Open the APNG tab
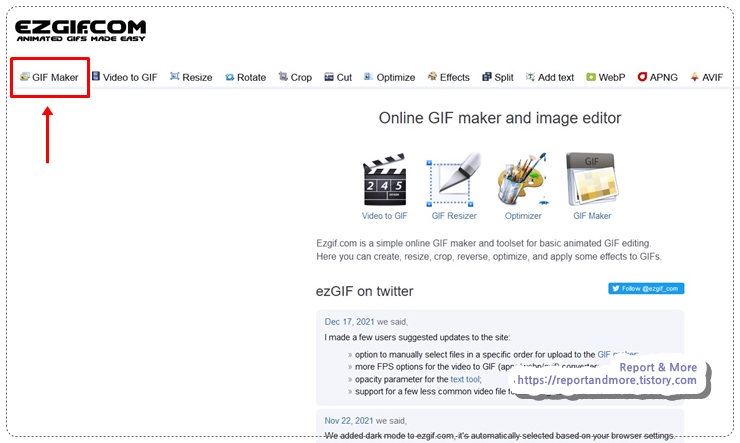 (x=657, y=77)
